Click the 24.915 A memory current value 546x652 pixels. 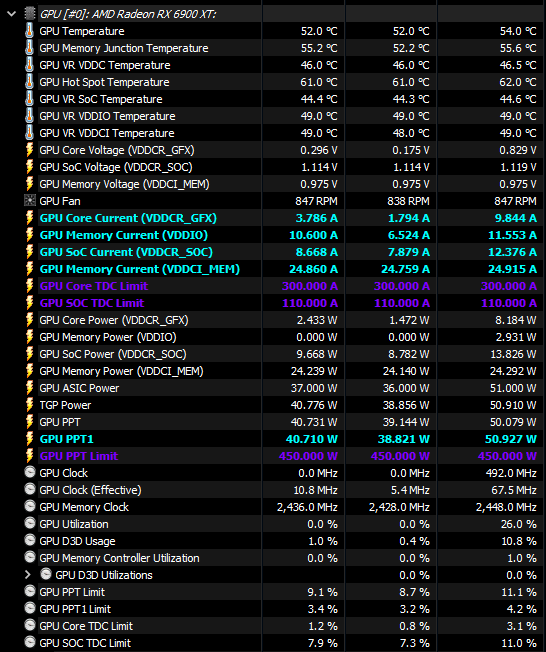(512, 269)
